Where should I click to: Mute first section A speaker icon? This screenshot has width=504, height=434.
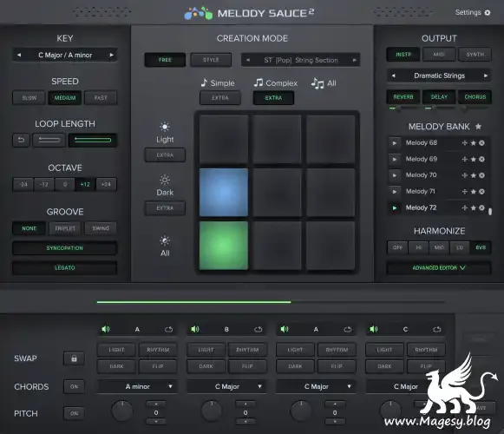[106, 329]
